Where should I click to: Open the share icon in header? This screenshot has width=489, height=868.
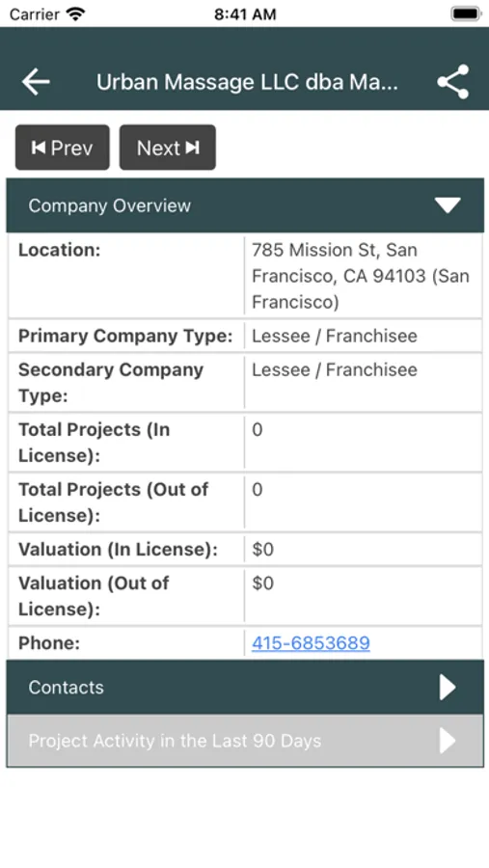click(x=453, y=82)
